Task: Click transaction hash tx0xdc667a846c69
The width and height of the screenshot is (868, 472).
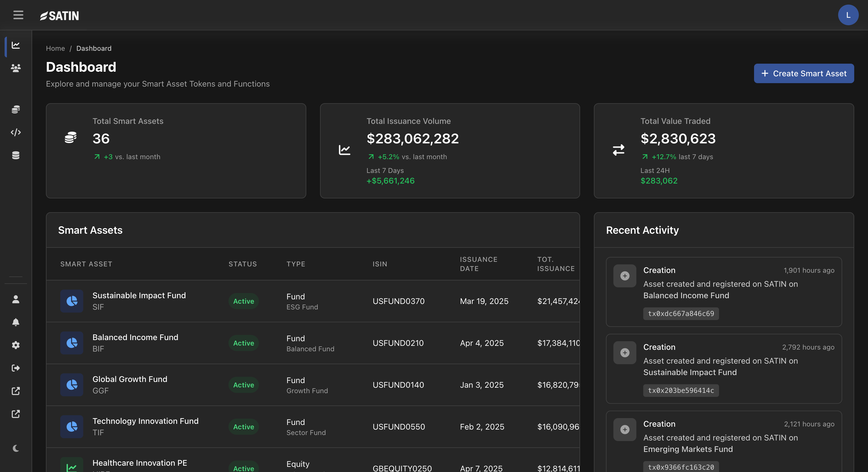Action: coord(681,313)
